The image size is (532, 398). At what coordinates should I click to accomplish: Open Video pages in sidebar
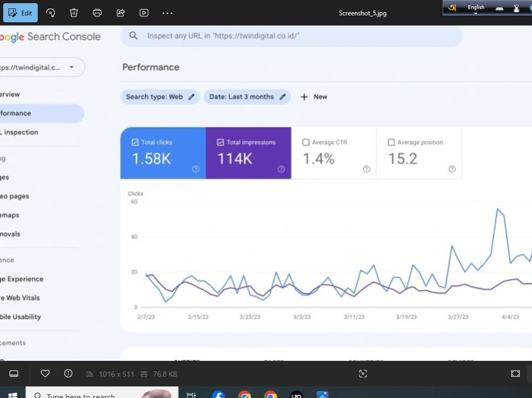click(14, 196)
